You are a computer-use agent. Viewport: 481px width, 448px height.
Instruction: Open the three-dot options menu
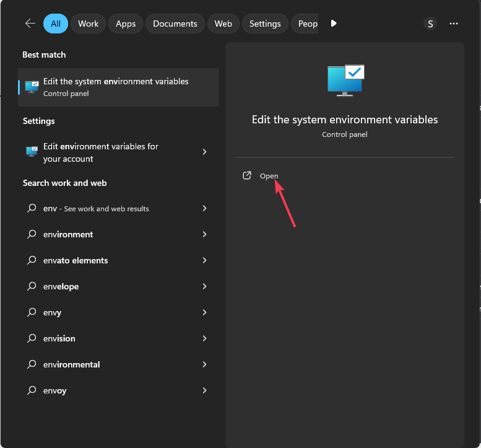pyautogui.click(x=453, y=24)
